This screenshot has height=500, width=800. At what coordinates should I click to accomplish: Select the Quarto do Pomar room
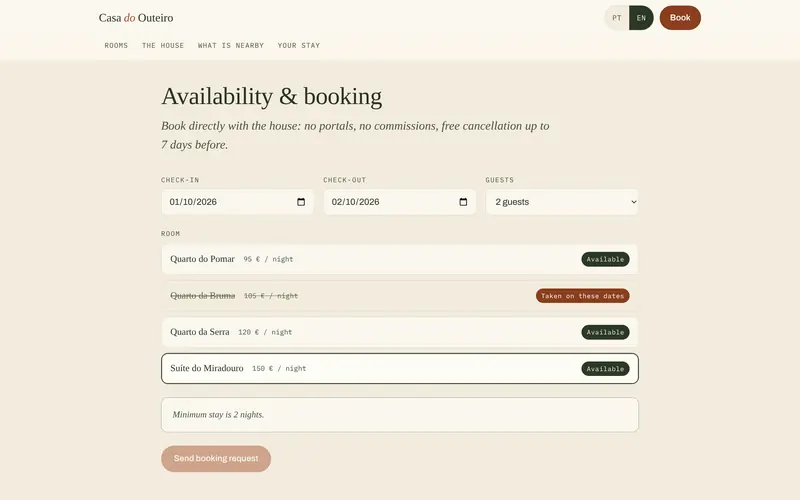point(400,259)
